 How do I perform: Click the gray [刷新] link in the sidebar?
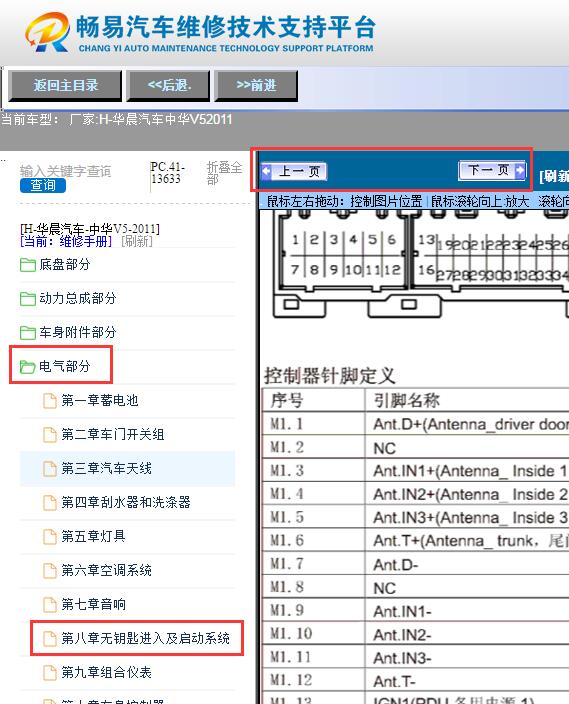click(137, 241)
